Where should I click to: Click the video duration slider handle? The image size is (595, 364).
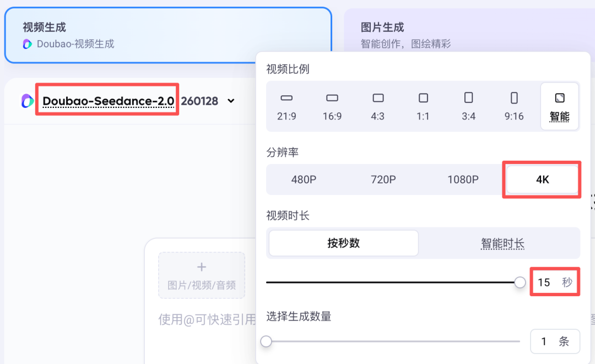(x=520, y=282)
